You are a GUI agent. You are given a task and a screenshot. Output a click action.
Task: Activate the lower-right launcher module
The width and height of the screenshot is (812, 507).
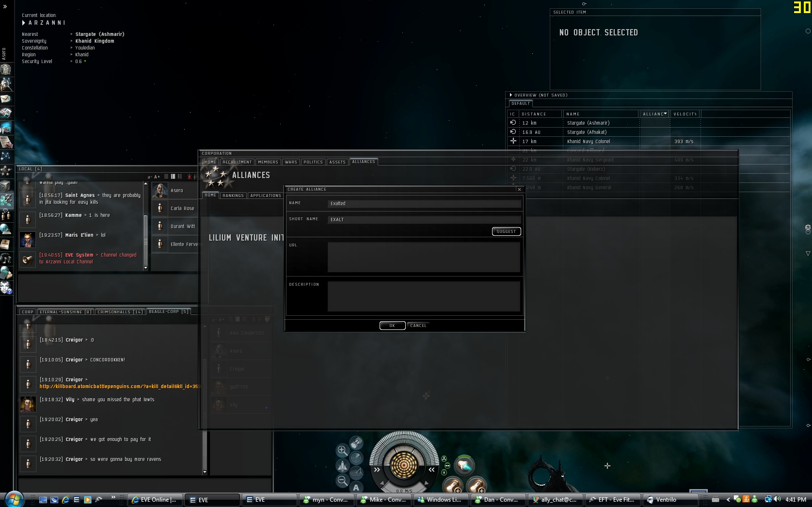(x=476, y=485)
